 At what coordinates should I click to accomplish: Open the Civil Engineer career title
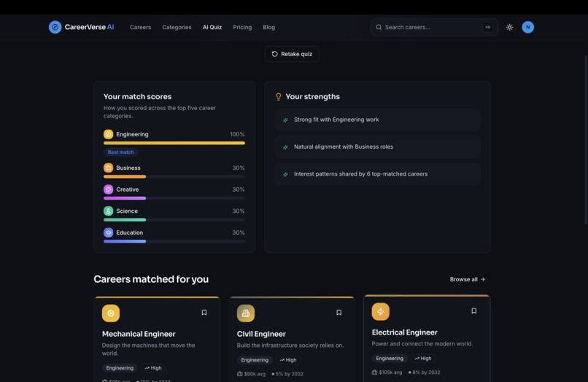point(261,334)
